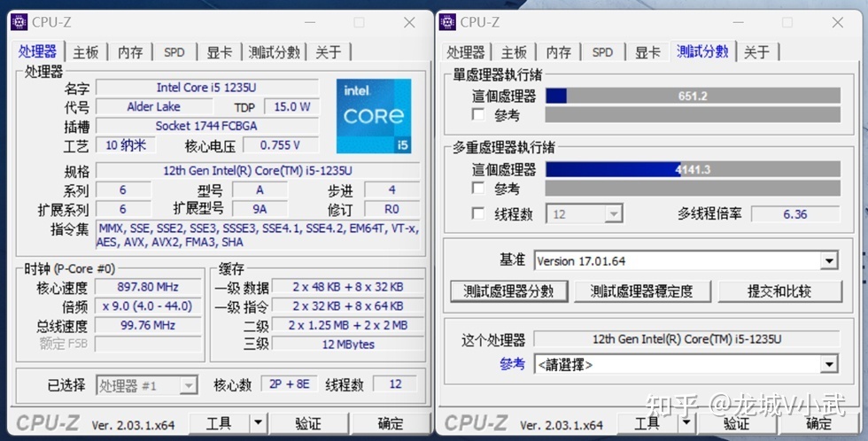The height and width of the screenshot is (441, 868).
Task: Open 显卡 tab in right window
Action: (647, 52)
